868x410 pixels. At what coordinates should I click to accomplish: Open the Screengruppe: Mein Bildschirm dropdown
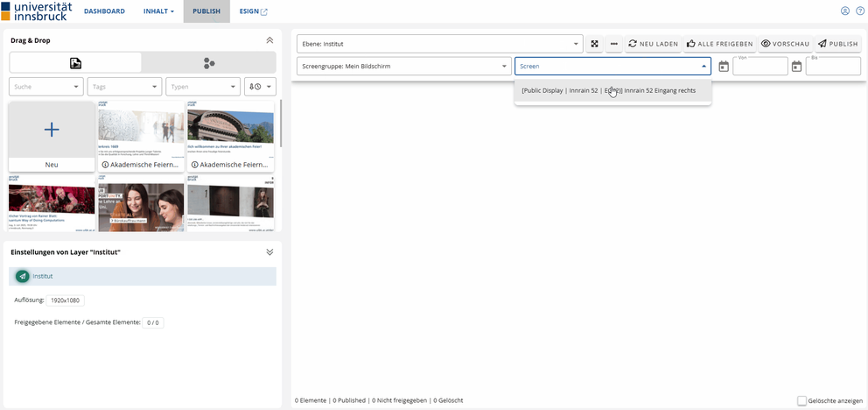click(x=403, y=67)
